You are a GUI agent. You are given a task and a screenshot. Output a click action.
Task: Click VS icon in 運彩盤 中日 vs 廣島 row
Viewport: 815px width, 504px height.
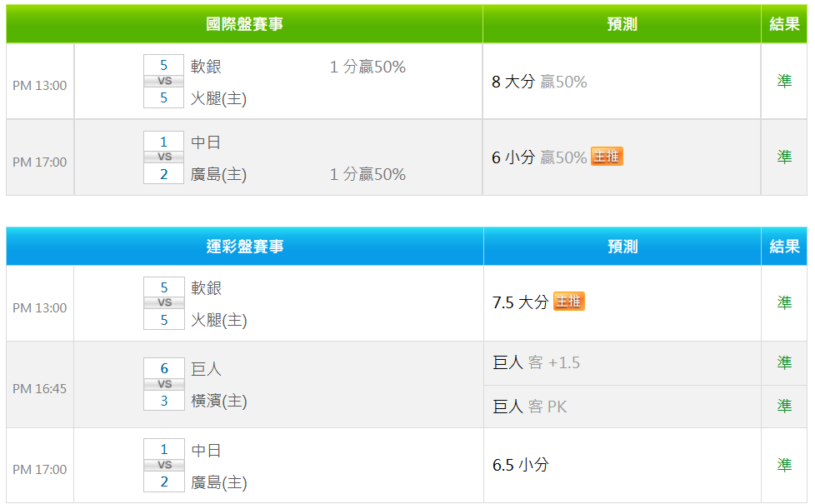(164, 465)
